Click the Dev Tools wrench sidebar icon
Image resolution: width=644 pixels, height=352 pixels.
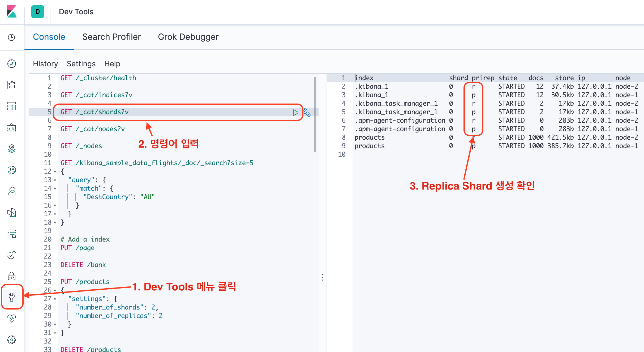[x=12, y=297]
